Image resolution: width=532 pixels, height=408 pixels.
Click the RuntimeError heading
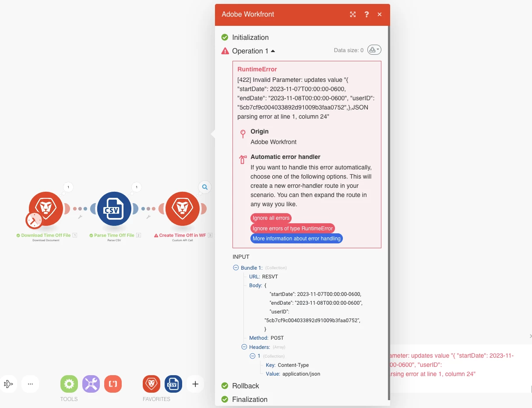[257, 69]
